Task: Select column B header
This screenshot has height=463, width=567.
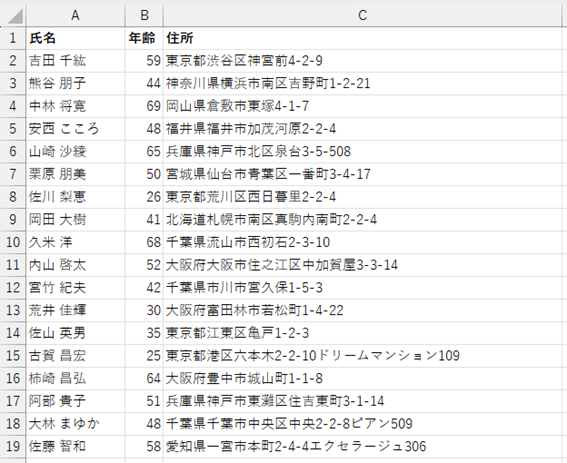Action: point(144,15)
